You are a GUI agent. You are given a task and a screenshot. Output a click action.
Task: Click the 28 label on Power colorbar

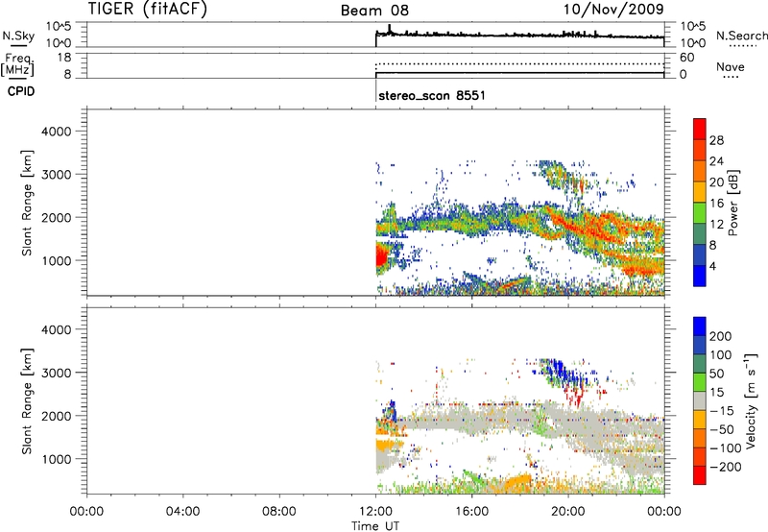pos(716,140)
